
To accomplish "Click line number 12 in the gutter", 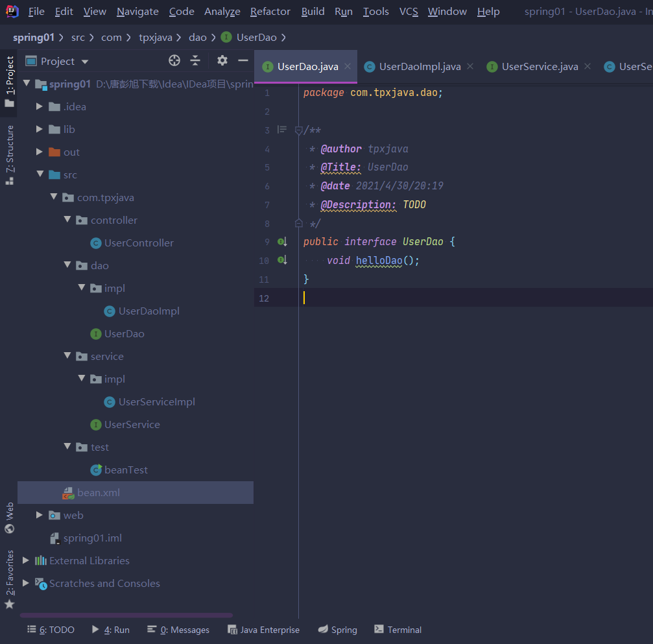I will pos(264,298).
